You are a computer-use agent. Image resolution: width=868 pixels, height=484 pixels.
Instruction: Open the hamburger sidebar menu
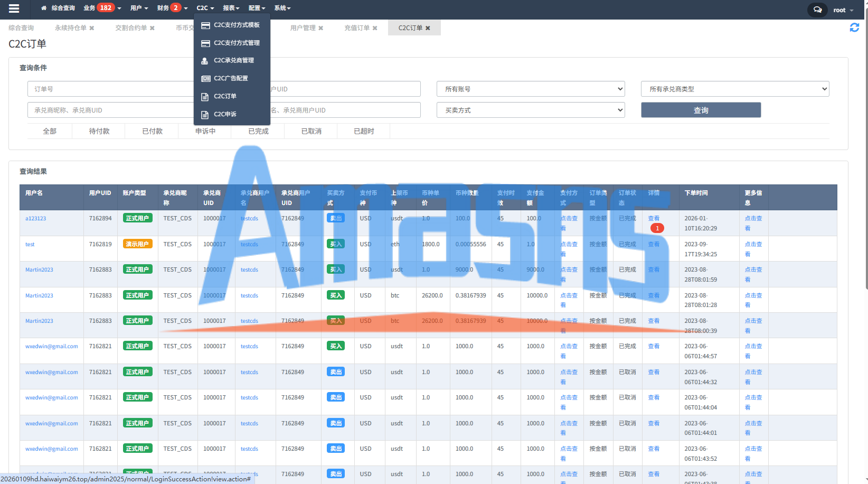point(14,8)
